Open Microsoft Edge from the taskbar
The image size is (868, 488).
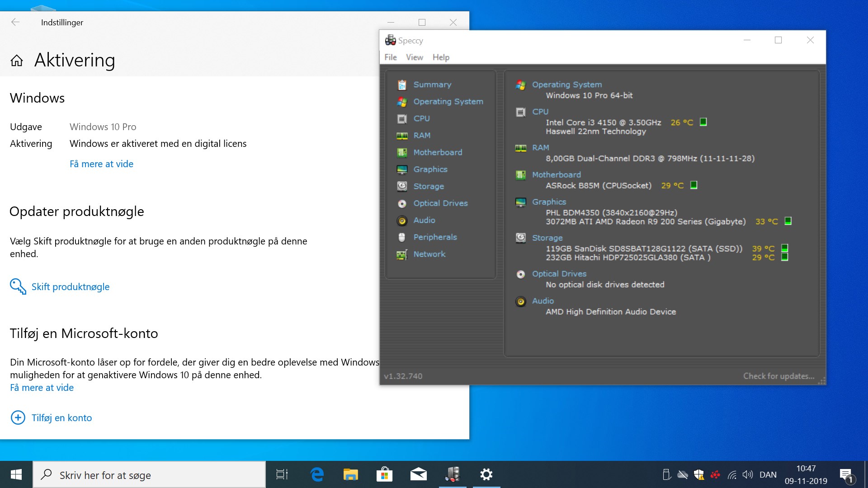point(317,474)
